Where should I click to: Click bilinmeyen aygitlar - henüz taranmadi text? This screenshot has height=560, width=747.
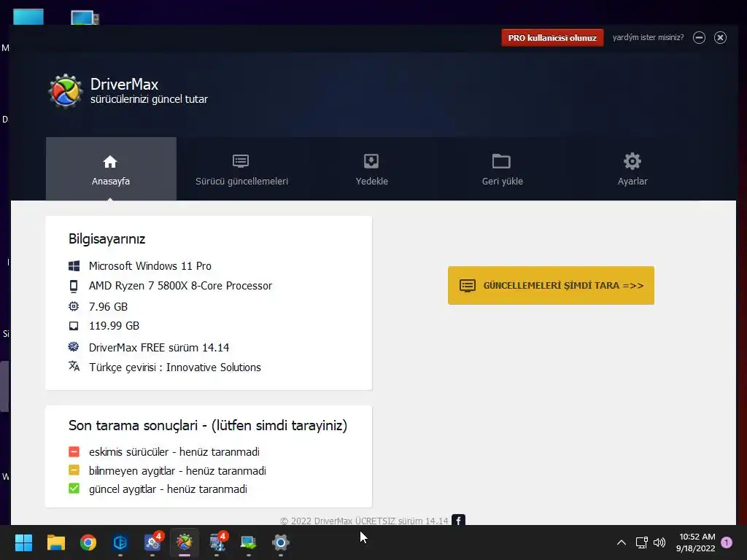[177, 470]
